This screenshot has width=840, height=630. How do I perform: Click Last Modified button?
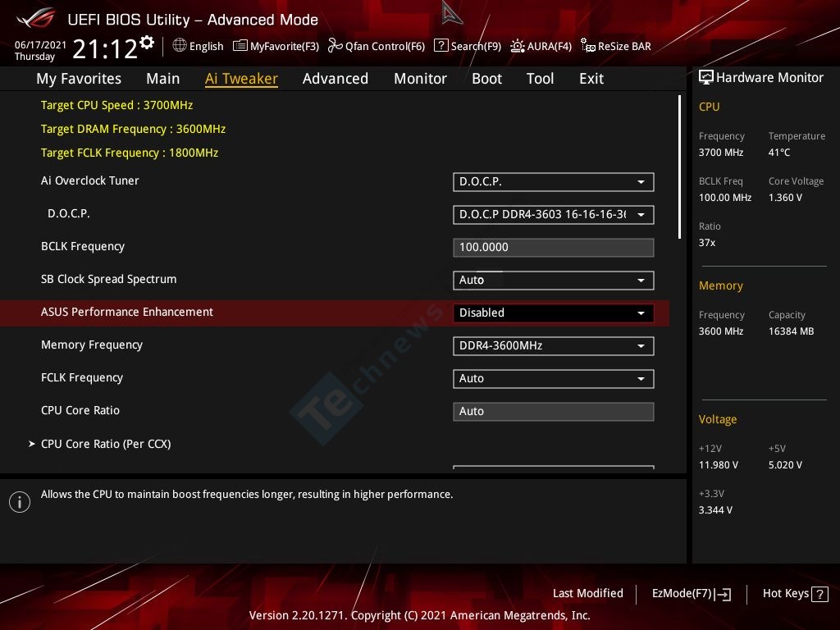pyautogui.click(x=587, y=594)
